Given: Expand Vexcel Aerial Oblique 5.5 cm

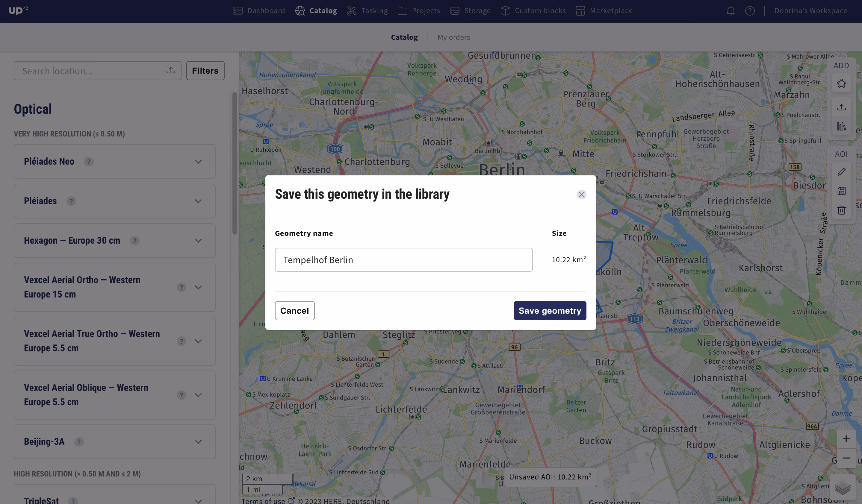Looking at the screenshot, I should 198,395.
